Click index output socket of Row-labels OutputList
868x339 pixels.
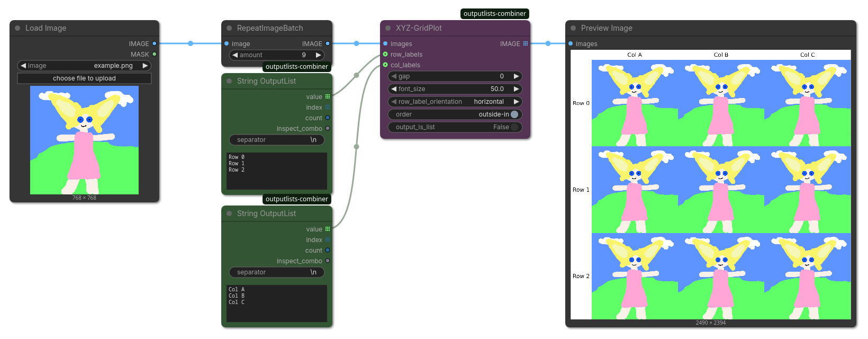(x=328, y=107)
